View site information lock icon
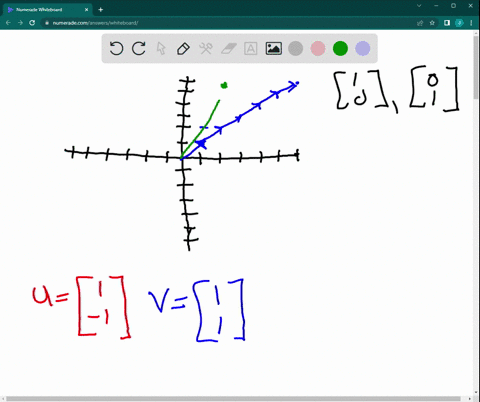 pos(47,23)
